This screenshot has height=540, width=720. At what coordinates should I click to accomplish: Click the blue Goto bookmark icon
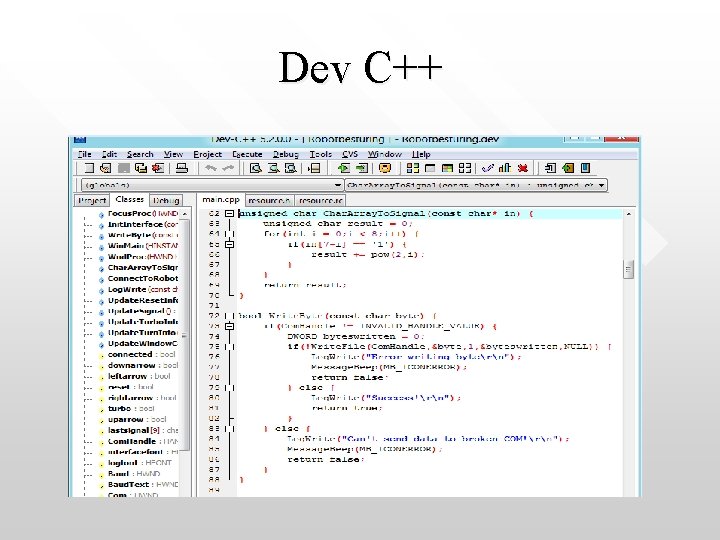click(585, 168)
